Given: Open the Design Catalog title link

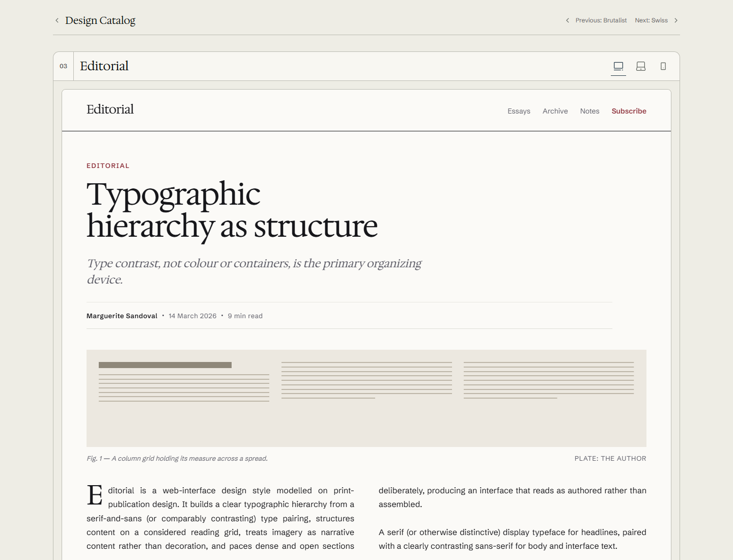Looking at the screenshot, I should [x=100, y=20].
